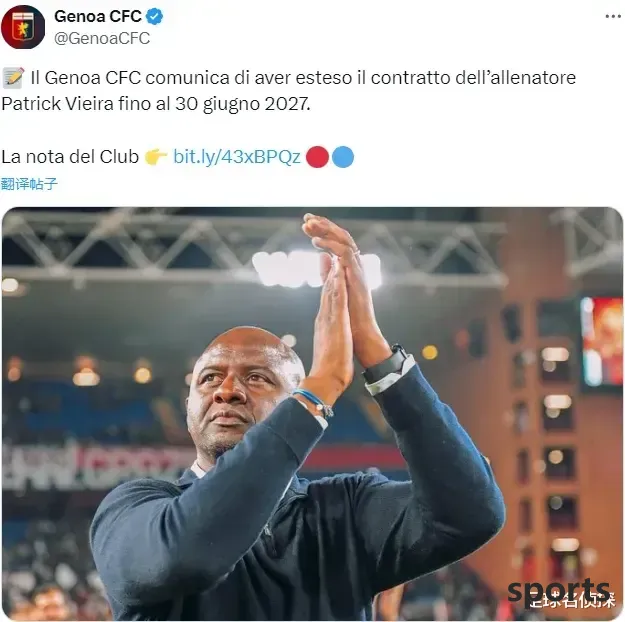Image resolution: width=625 pixels, height=622 pixels.
Task: Open the three-dot more options menu
Action: tap(613, 16)
